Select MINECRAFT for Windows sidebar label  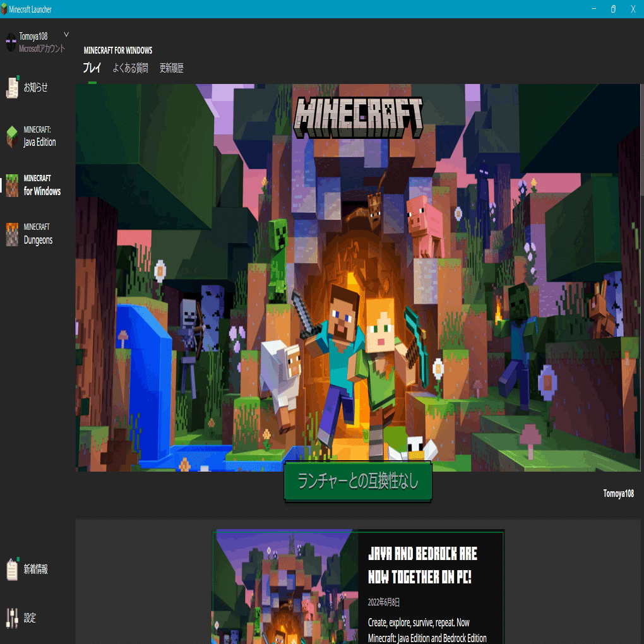42,185
